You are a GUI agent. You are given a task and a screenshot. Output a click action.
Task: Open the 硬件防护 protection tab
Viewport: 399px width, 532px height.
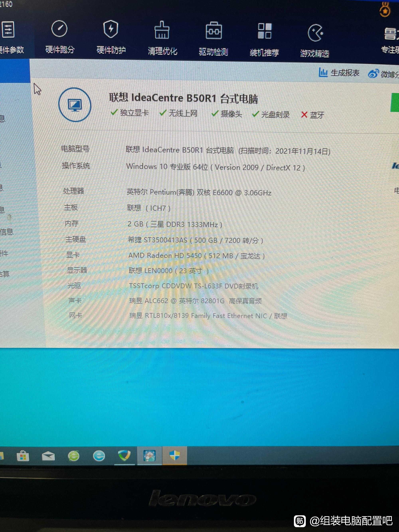tap(111, 38)
